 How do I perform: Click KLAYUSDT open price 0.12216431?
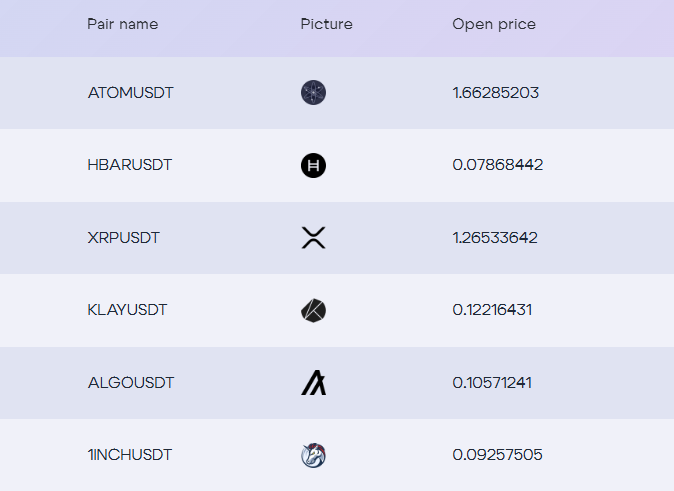click(492, 310)
